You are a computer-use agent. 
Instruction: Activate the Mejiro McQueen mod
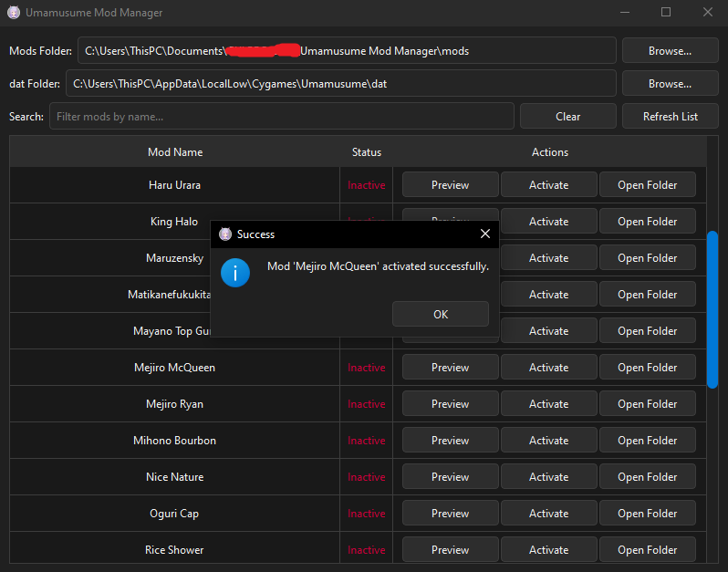click(x=549, y=368)
